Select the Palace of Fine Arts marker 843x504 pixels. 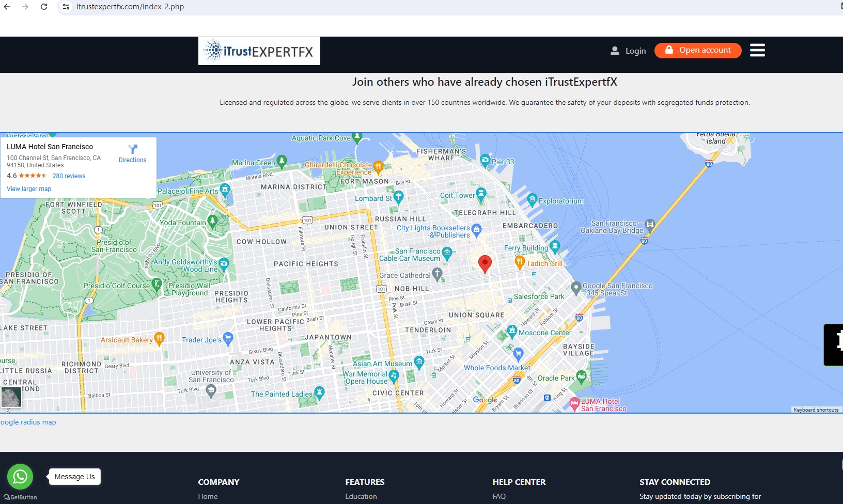click(x=225, y=190)
